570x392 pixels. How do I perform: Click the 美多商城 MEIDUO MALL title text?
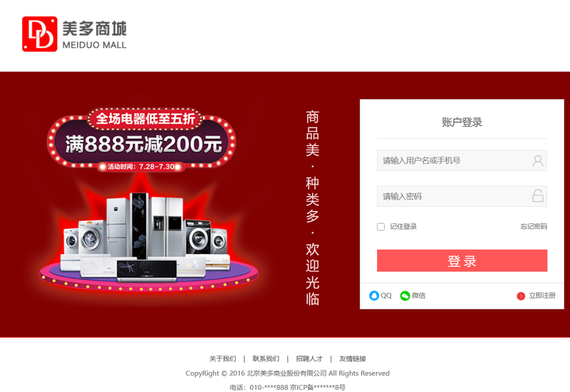tap(95, 34)
